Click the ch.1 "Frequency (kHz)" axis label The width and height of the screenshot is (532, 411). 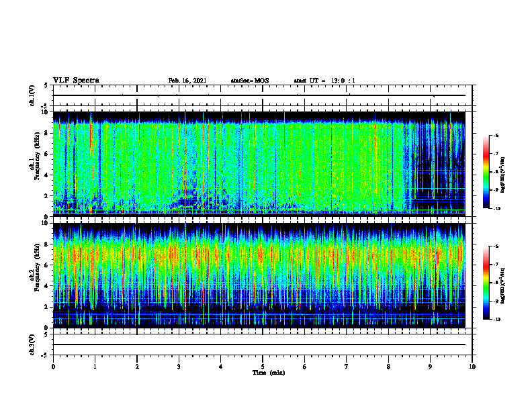[37, 156]
